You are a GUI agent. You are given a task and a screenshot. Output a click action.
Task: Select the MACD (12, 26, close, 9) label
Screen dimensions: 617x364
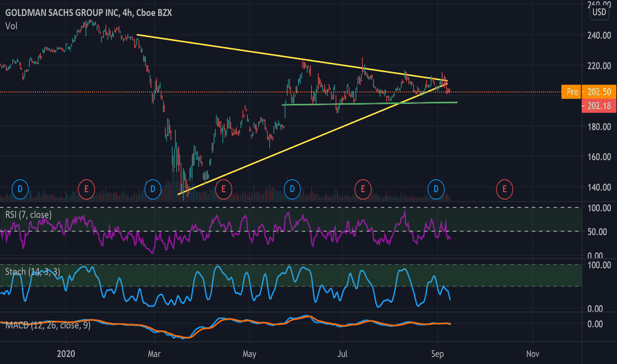click(x=48, y=325)
